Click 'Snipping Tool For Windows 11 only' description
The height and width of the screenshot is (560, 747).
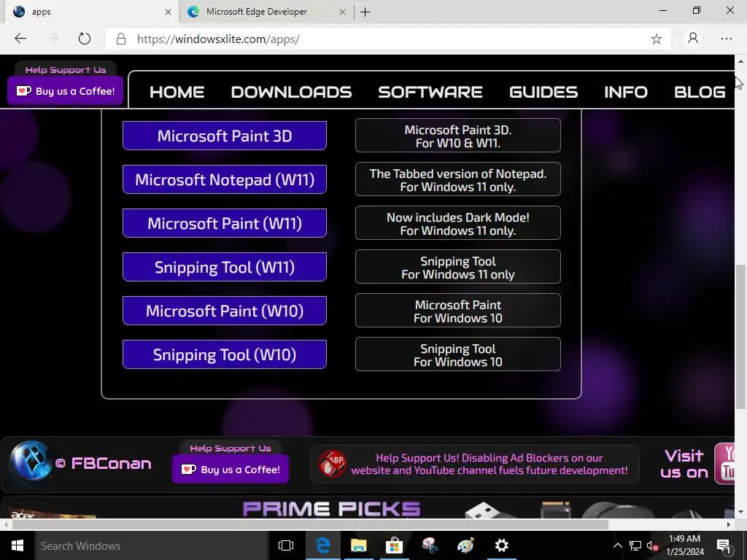[458, 267]
